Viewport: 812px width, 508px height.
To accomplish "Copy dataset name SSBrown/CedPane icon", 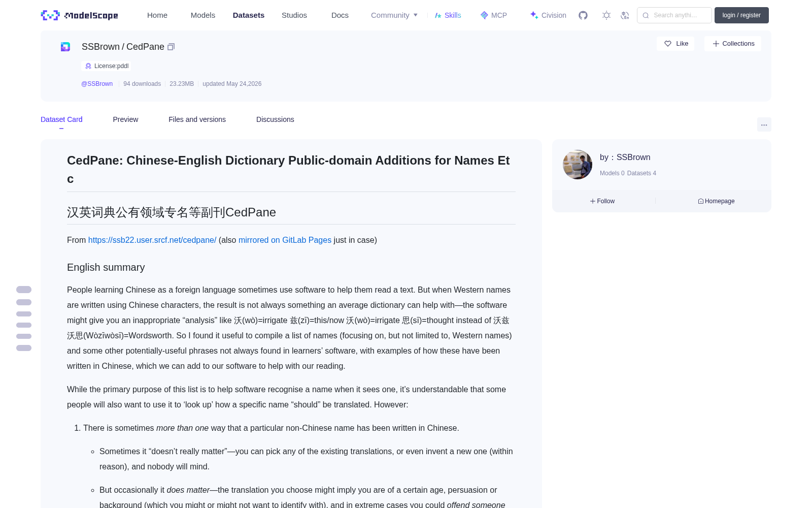I will (x=171, y=47).
